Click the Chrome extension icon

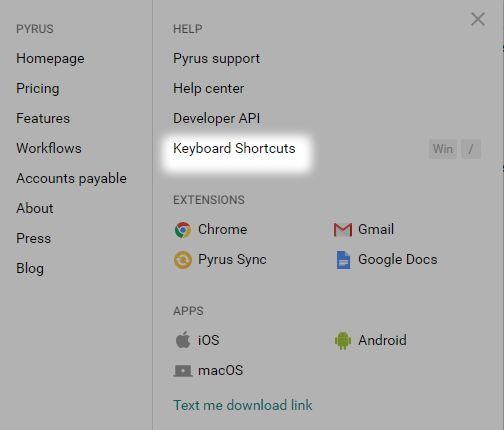click(183, 230)
